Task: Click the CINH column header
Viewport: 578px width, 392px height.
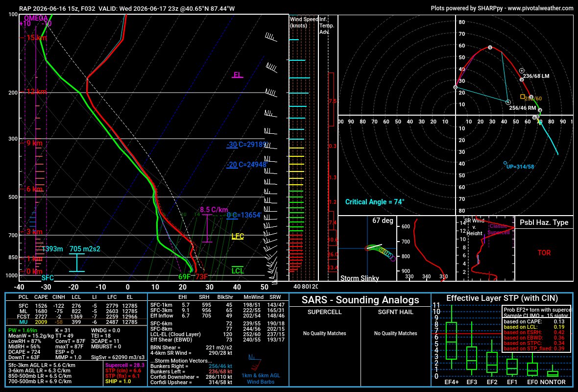Action: pos(59,297)
